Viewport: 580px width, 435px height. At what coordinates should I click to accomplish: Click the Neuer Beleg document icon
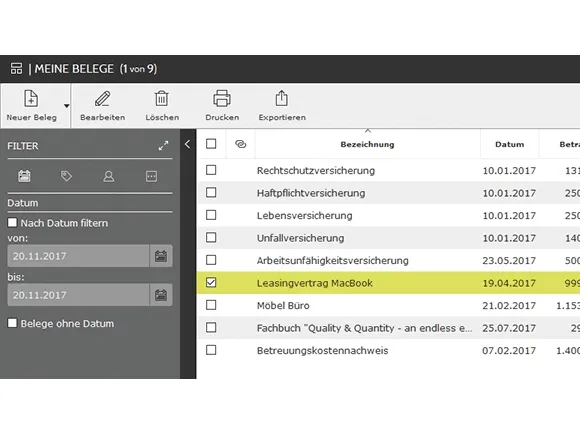31,99
